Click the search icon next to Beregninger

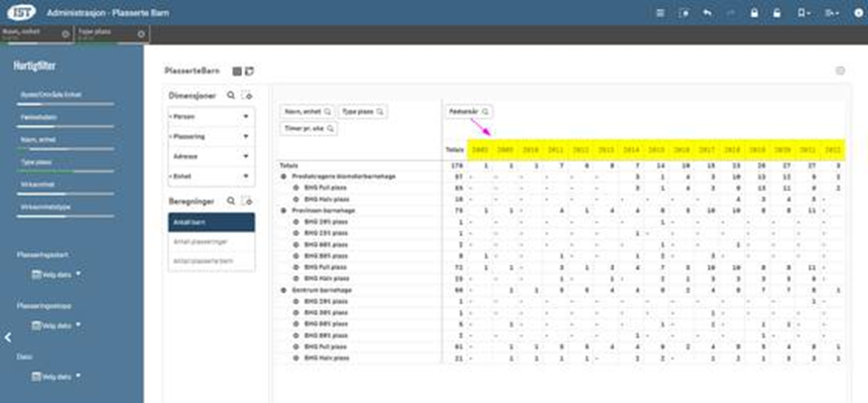point(231,201)
